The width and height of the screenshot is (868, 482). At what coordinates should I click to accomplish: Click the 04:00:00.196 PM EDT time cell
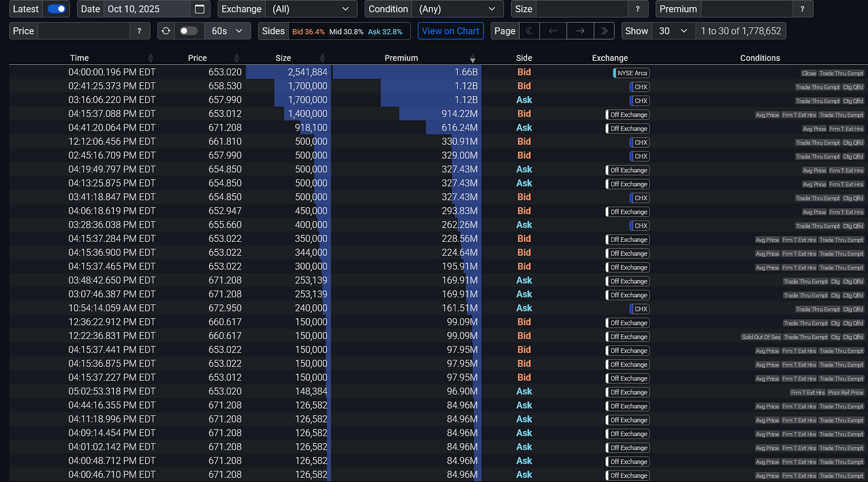[x=112, y=72]
